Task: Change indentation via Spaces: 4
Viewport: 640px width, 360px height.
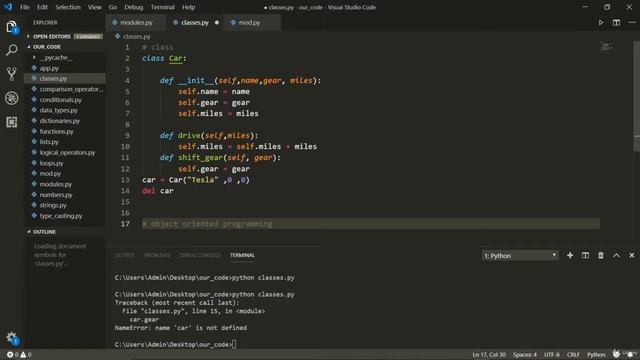Action: point(525,354)
